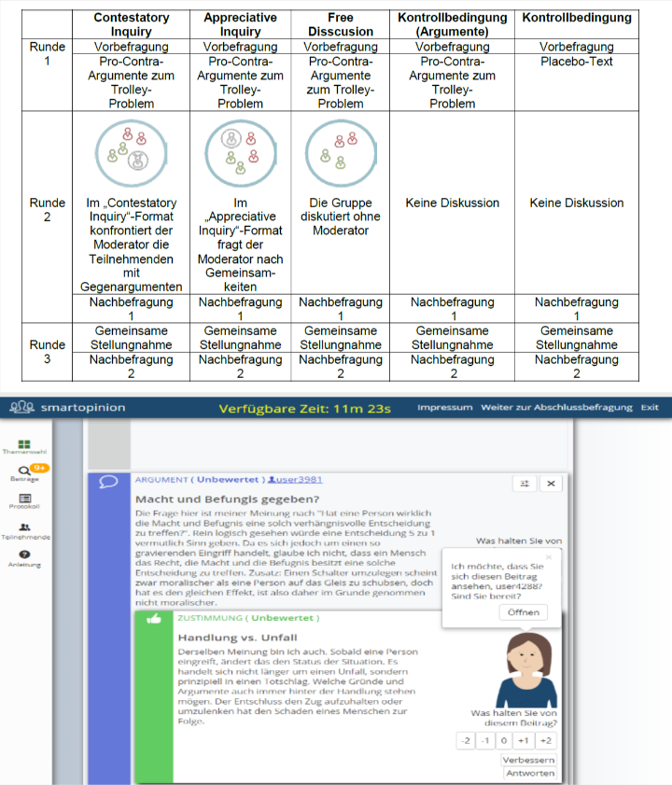Image resolution: width=672 pixels, height=785 pixels.
Task: Click 'Runde 1' row label
Action: click(47, 53)
